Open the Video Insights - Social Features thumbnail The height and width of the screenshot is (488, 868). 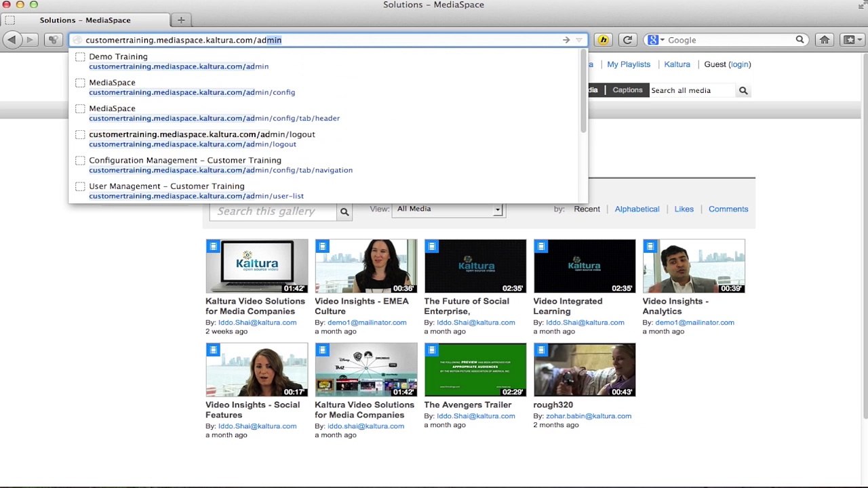[257, 370]
